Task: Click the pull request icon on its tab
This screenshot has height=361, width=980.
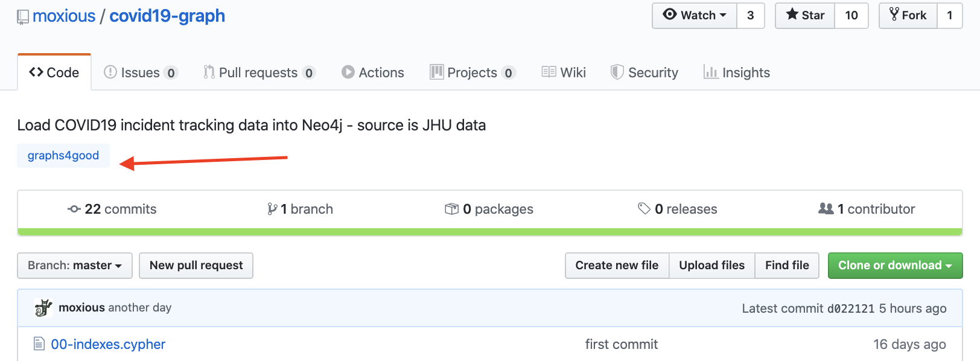Action: [209, 72]
